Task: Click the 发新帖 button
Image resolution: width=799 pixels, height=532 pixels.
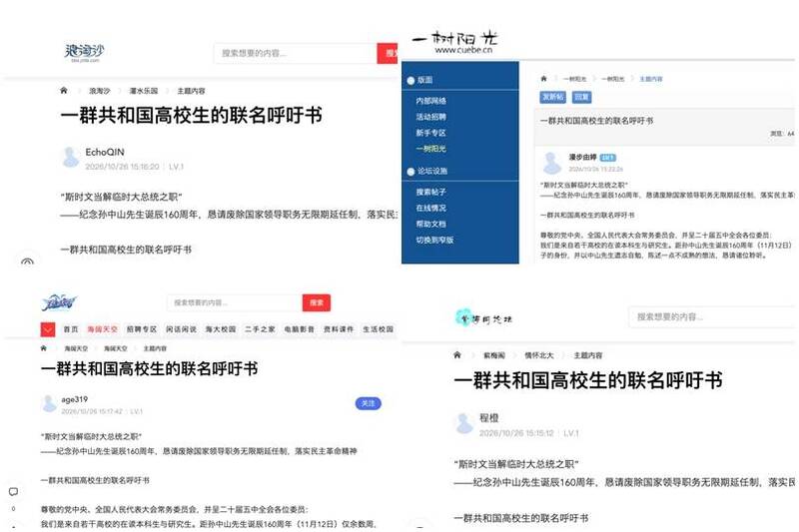Action: (x=553, y=97)
